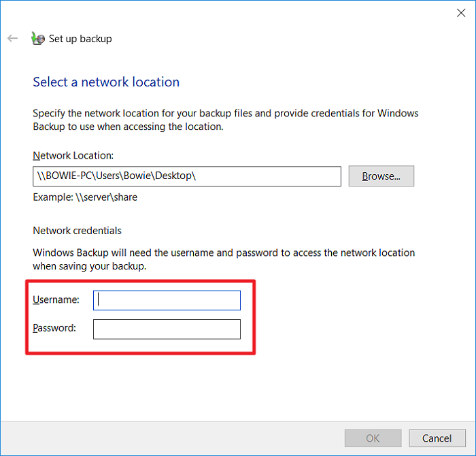Select the Password text box

coord(167,329)
